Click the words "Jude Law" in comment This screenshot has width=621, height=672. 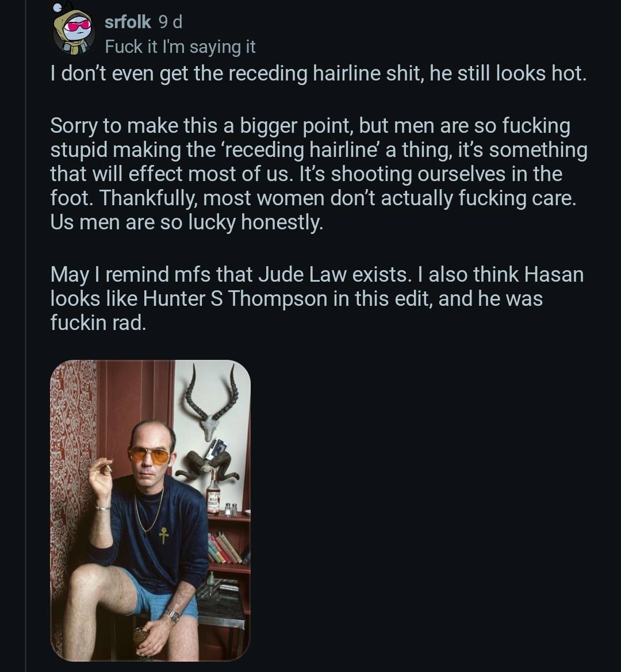tap(302, 274)
